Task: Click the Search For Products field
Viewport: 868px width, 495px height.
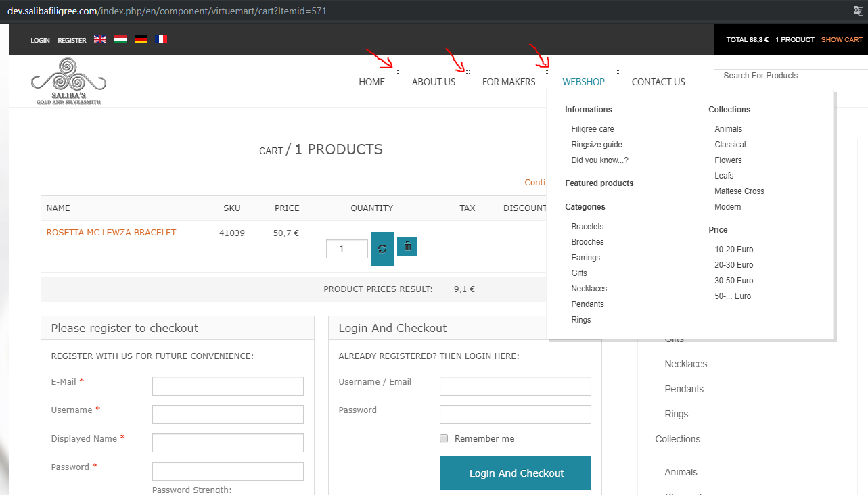Action: pyautogui.click(x=788, y=76)
